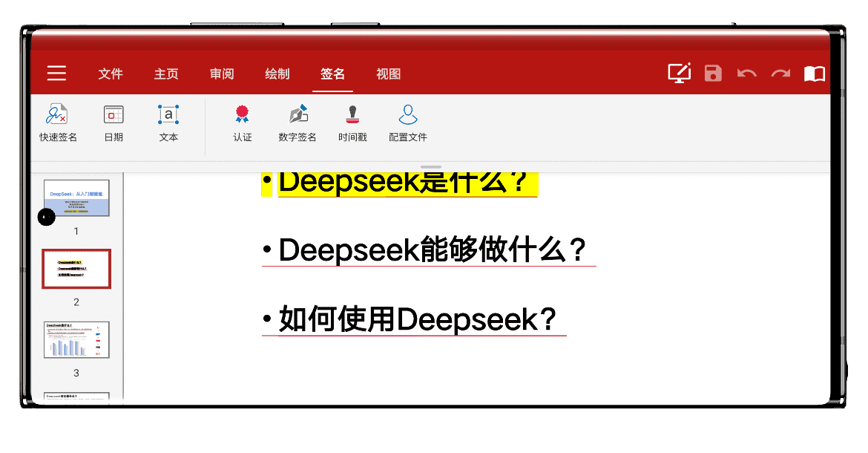This screenshot has width=868, height=453.
Task: Open the 文件 tab
Action: (110, 74)
